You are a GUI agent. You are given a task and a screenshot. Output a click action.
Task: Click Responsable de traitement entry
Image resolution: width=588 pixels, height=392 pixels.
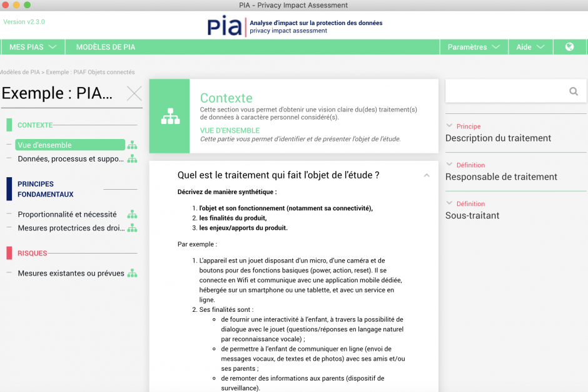tap(501, 177)
